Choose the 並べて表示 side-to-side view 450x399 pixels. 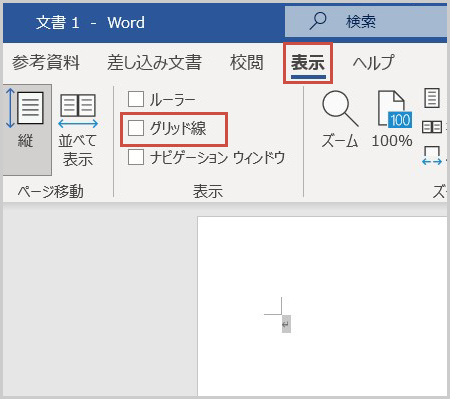click(78, 129)
